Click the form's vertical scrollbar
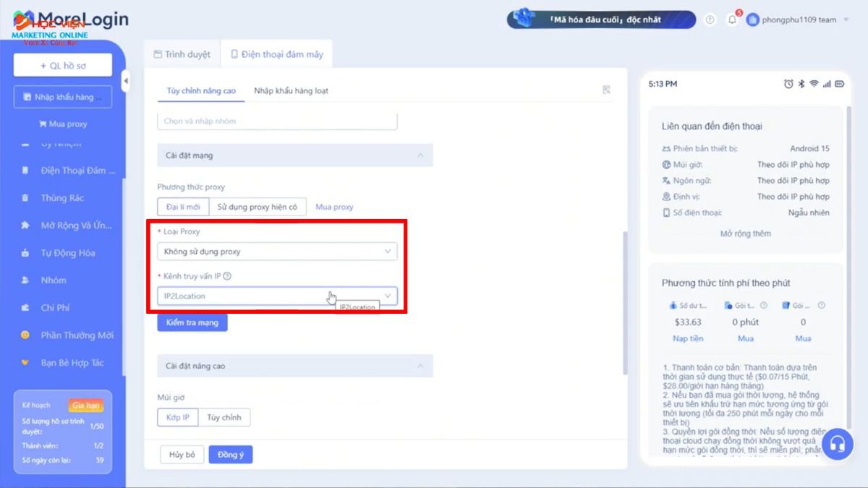 (x=625, y=302)
